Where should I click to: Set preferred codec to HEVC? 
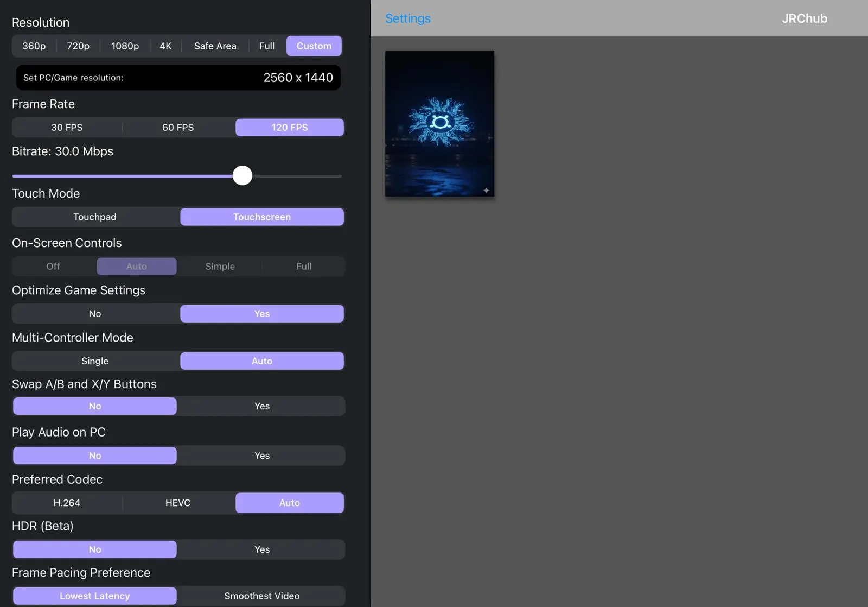click(178, 503)
